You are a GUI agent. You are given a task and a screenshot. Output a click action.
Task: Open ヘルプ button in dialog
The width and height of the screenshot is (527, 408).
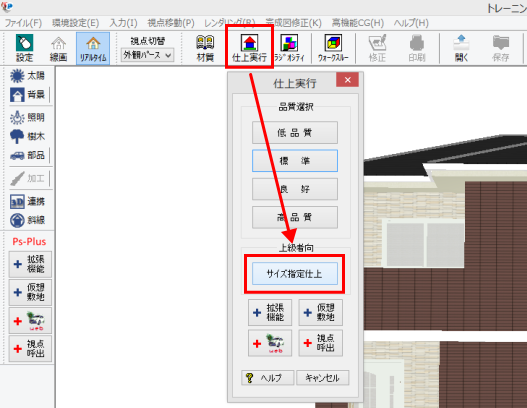(268, 378)
